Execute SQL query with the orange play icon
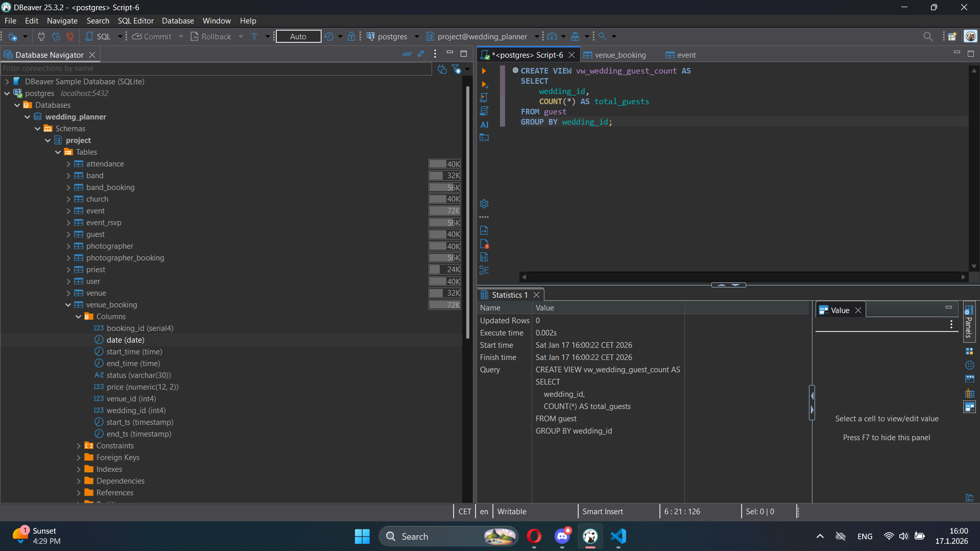 click(484, 71)
